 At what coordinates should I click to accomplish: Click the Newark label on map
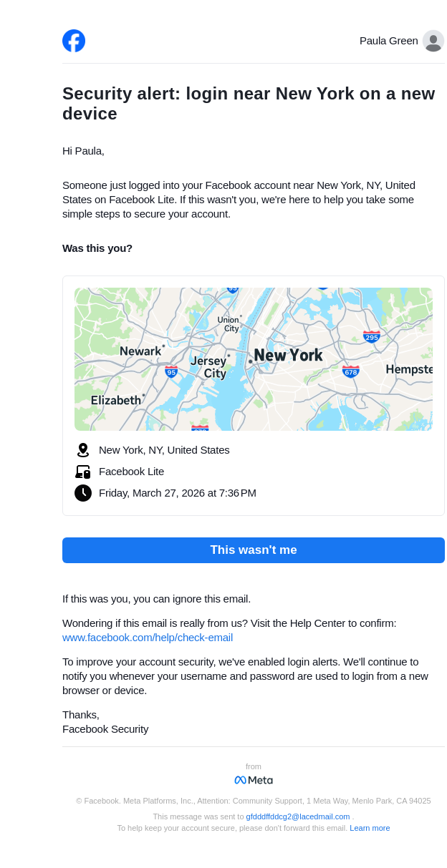point(140,351)
